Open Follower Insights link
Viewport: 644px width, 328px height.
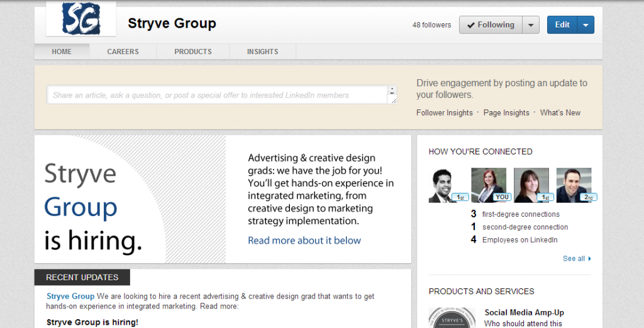click(445, 113)
